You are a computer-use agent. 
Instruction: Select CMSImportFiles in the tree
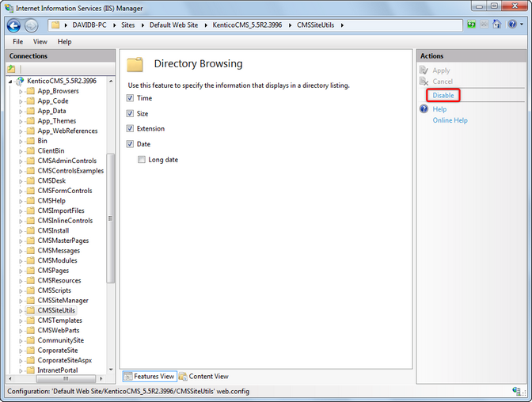click(x=61, y=210)
